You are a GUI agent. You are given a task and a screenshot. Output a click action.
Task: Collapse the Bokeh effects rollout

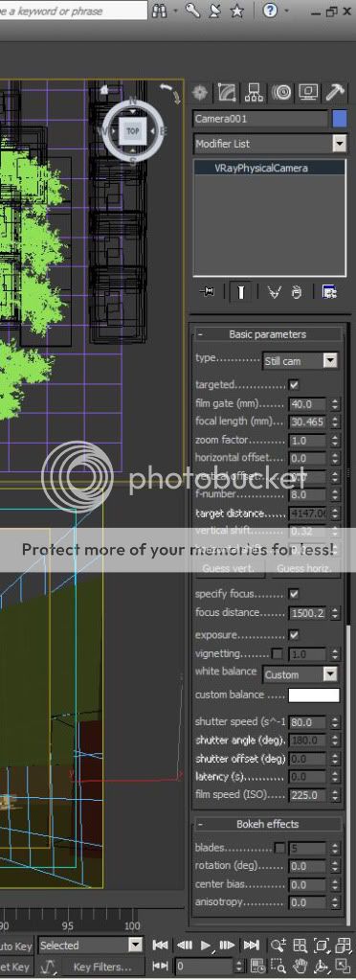(x=267, y=824)
